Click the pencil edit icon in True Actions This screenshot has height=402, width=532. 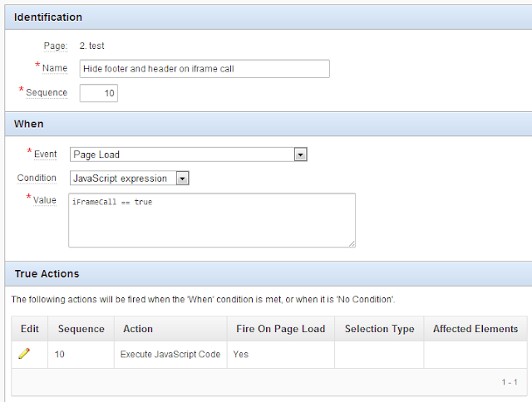[24, 354]
